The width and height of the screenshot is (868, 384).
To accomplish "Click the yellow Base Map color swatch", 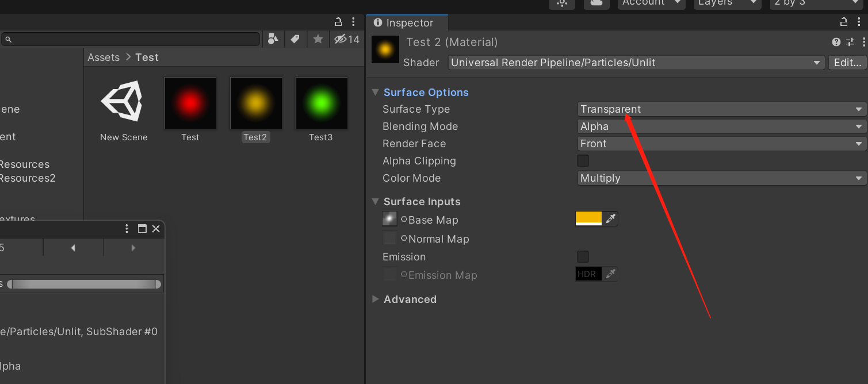I will 588,219.
